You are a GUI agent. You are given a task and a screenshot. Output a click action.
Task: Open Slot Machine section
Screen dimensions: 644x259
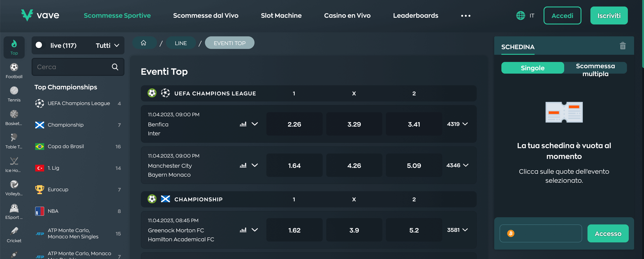click(x=281, y=15)
